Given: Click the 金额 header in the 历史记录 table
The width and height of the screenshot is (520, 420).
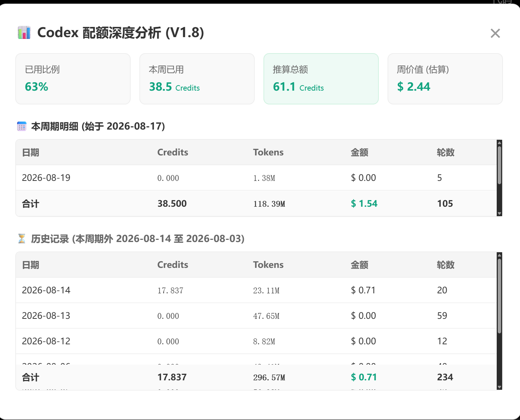Looking at the screenshot, I should click(360, 265).
